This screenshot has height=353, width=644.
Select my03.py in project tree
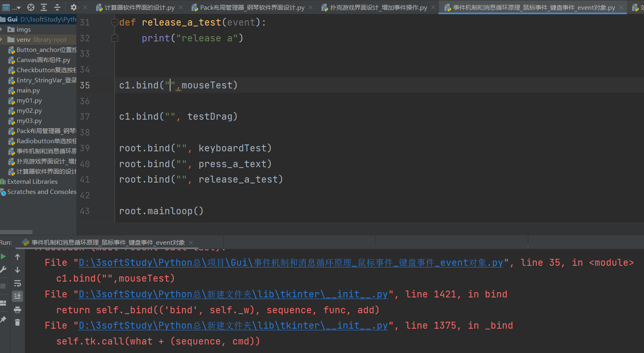pos(25,121)
